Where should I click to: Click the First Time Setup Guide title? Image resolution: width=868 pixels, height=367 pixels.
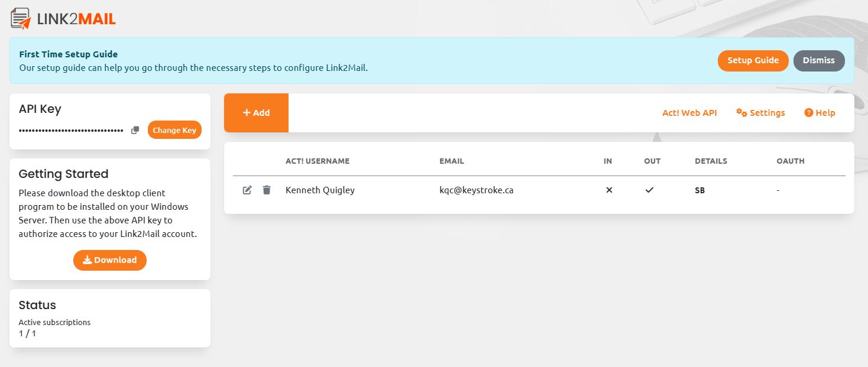(69, 54)
